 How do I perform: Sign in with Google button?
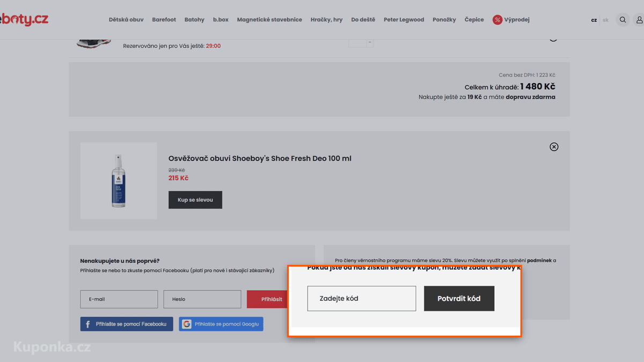click(x=221, y=324)
